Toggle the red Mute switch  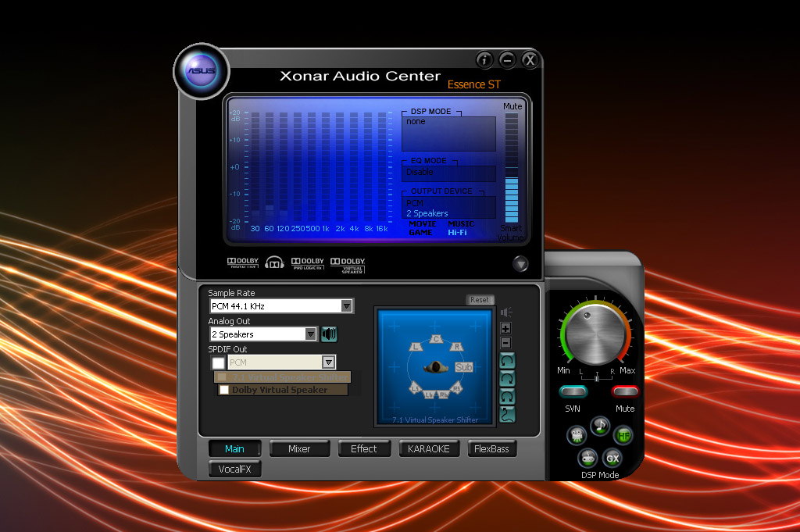click(625, 391)
